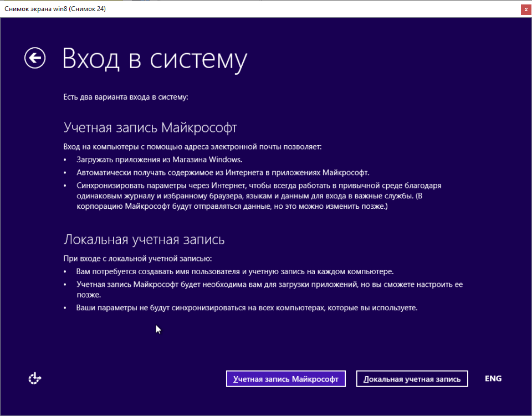Click the bullet Автоматически получать содержимое из Интернета
The image size is (532, 416).
pyautogui.click(x=223, y=173)
